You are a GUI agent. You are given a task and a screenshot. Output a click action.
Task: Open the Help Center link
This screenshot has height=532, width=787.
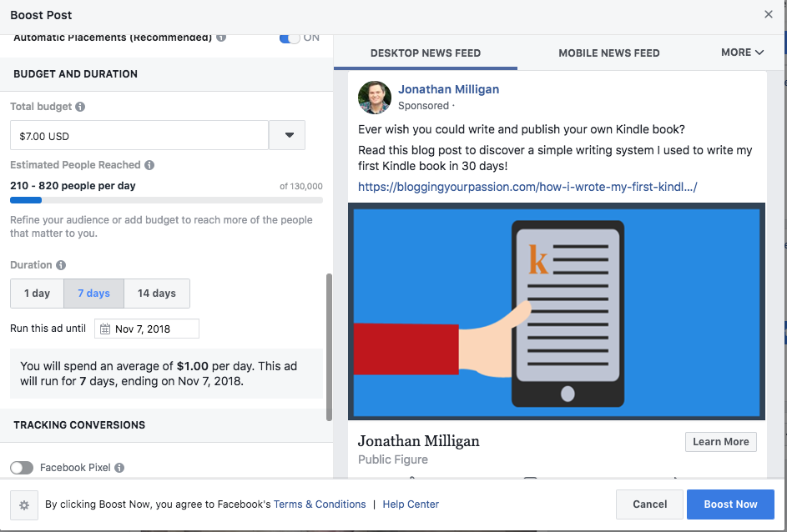pos(411,504)
